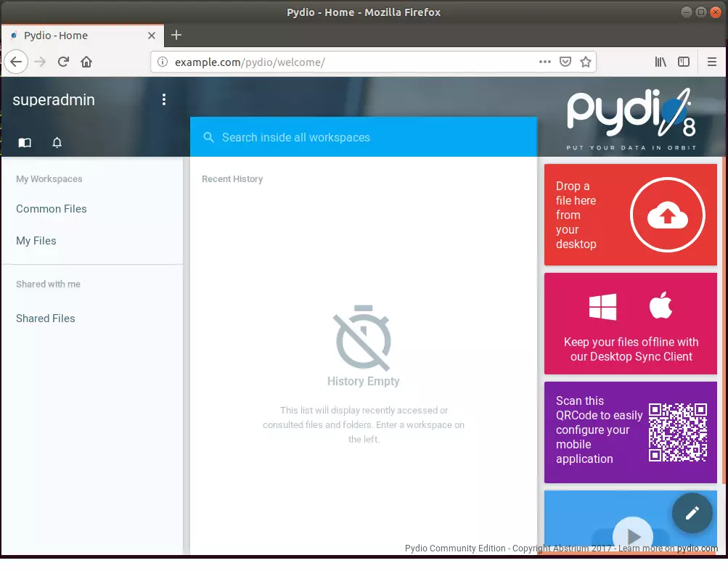Click the Windows logo icon
The height and width of the screenshot is (571, 728).
(x=602, y=307)
